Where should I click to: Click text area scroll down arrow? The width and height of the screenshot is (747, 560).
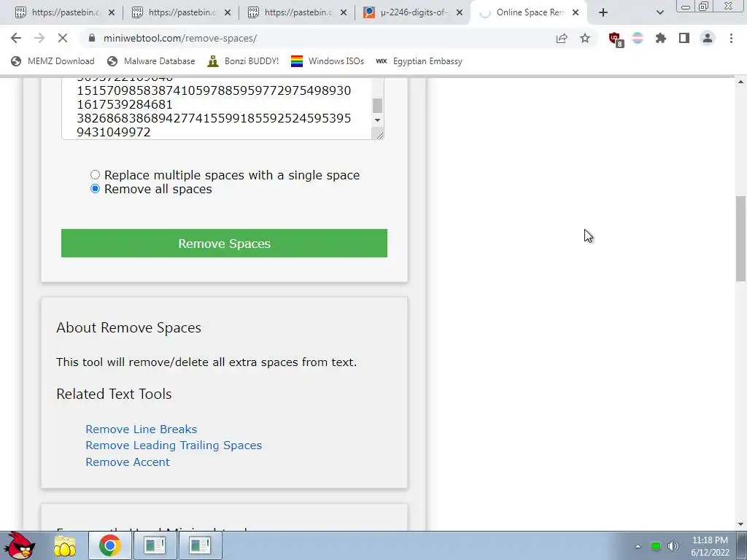pos(378,120)
